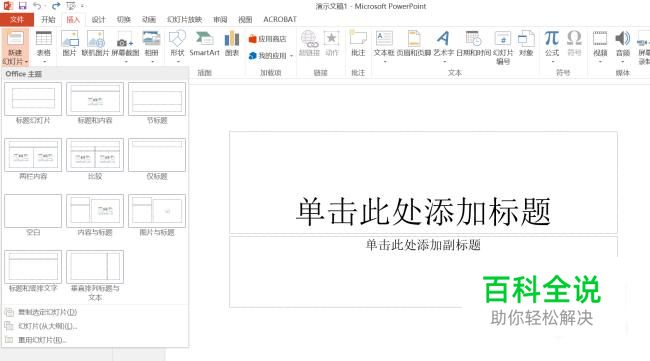Select the 空白 (Blank) layout thumbnail
This screenshot has width=650, height=361.
coord(33,211)
